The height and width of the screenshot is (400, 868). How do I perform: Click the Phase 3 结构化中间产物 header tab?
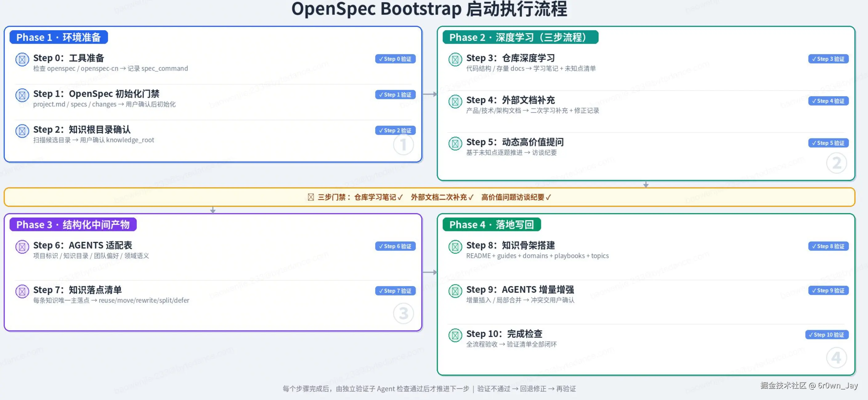[x=73, y=224]
